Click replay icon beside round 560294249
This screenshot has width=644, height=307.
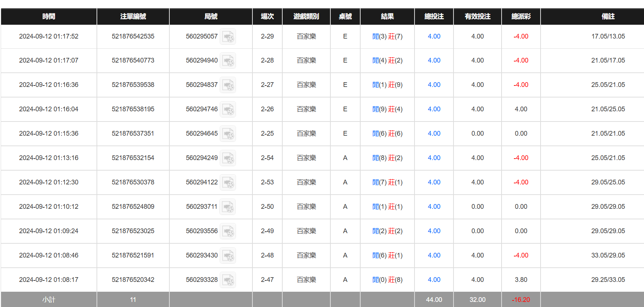228,158
